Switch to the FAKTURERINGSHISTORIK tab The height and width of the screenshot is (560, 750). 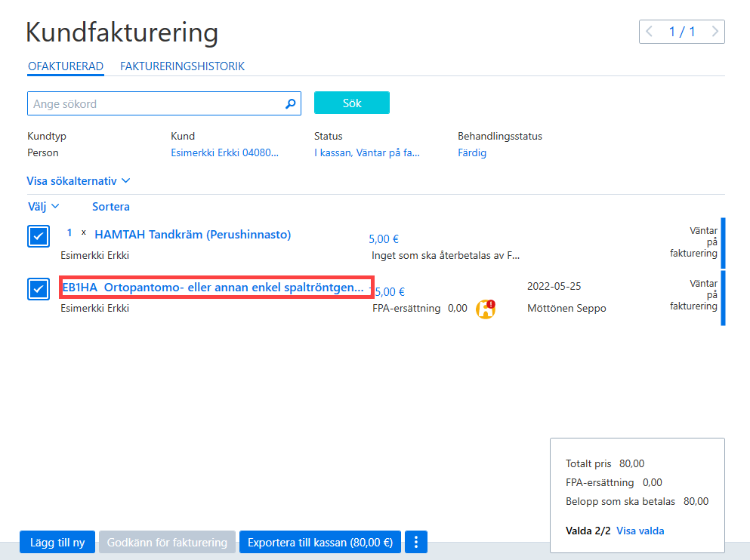coord(182,66)
